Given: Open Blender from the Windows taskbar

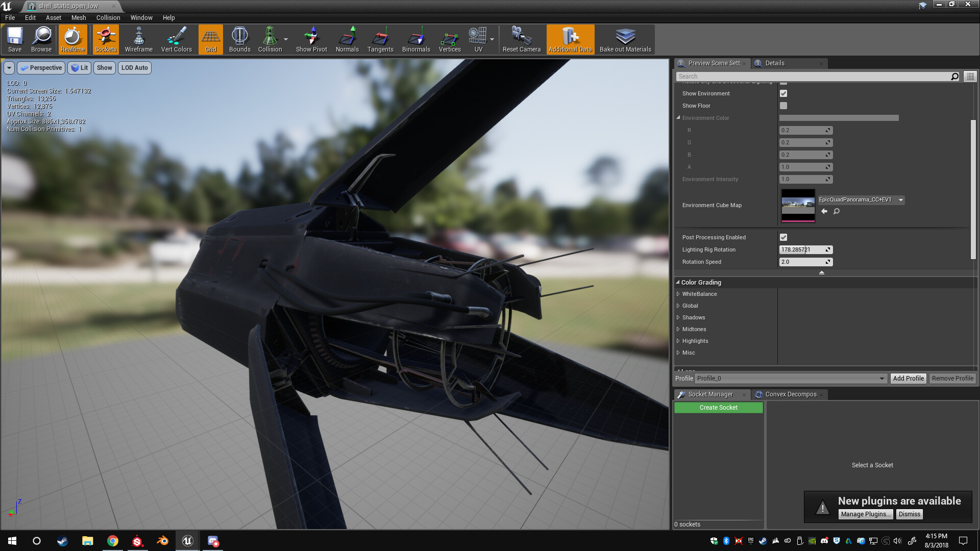Looking at the screenshot, I should click(x=162, y=541).
